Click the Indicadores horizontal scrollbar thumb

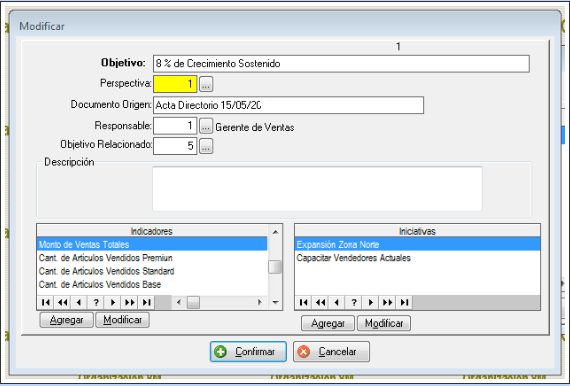(x=193, y=302)
